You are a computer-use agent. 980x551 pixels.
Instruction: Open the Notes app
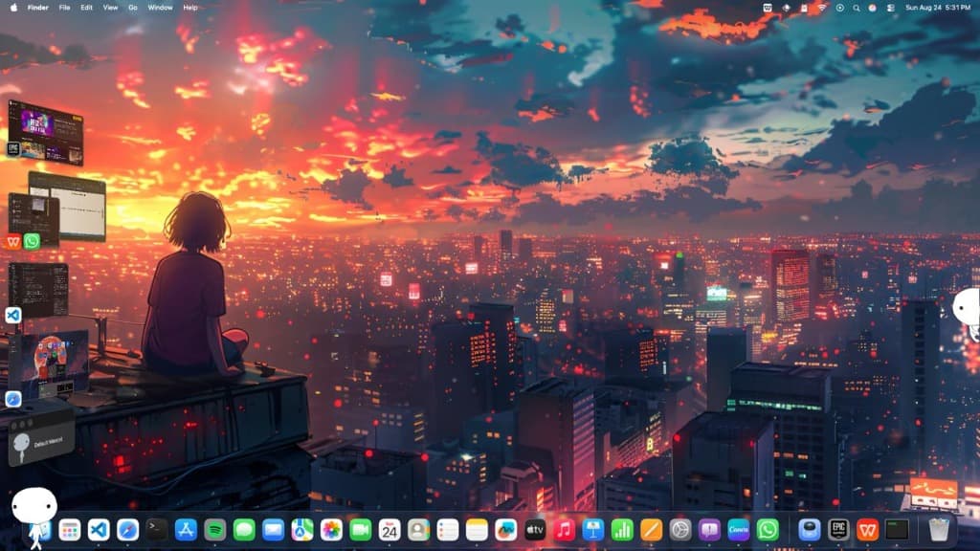coord(477,530)
